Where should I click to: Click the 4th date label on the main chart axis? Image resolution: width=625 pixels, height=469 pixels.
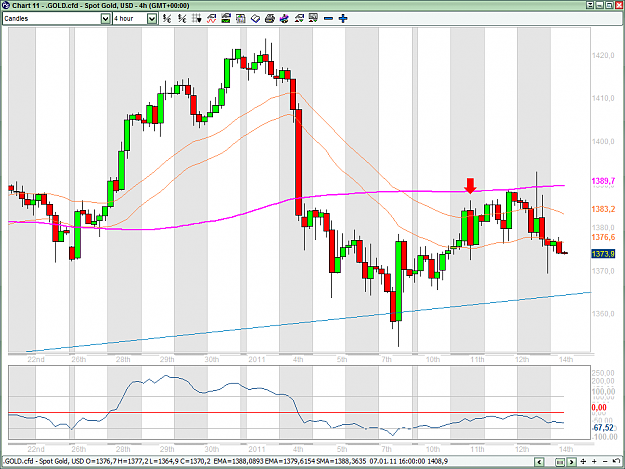[x=298, y=359]
